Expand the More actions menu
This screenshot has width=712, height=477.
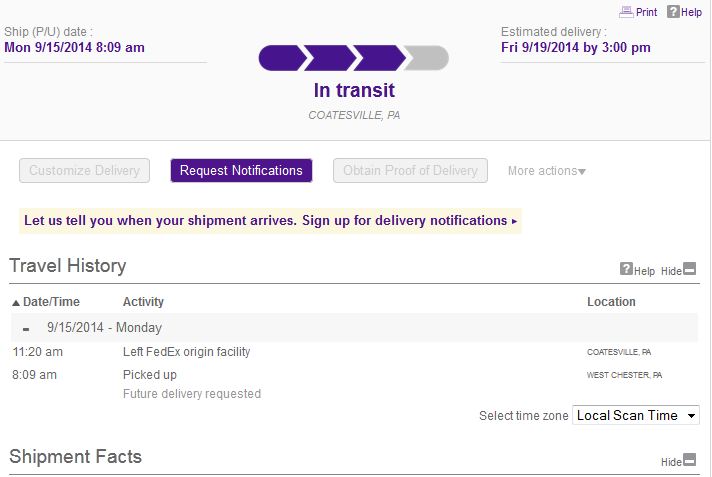tap(547, 171)
